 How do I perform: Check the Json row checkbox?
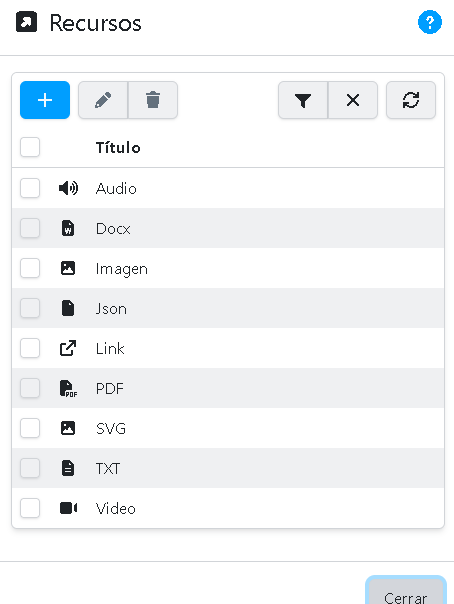30,308
